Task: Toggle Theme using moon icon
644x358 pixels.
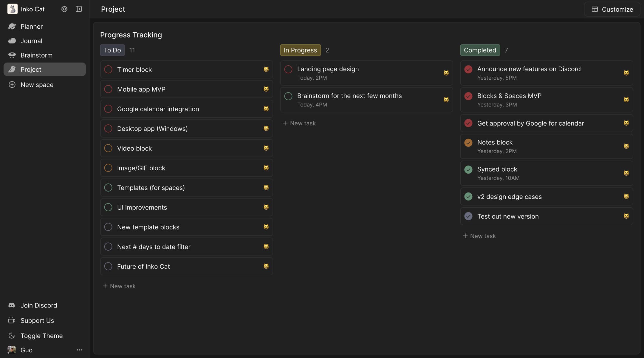Action: (12, 336)
